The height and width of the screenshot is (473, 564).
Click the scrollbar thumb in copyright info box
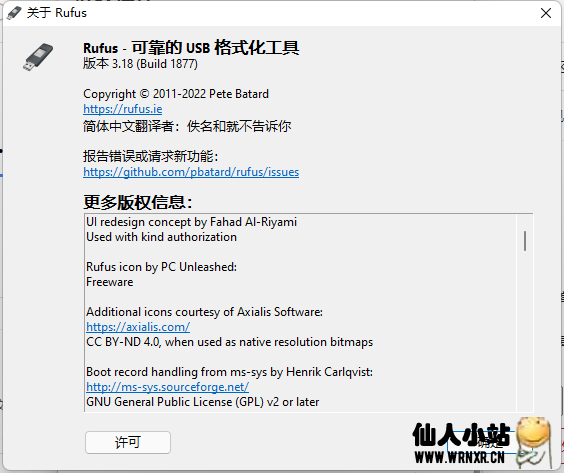[525, 241]
